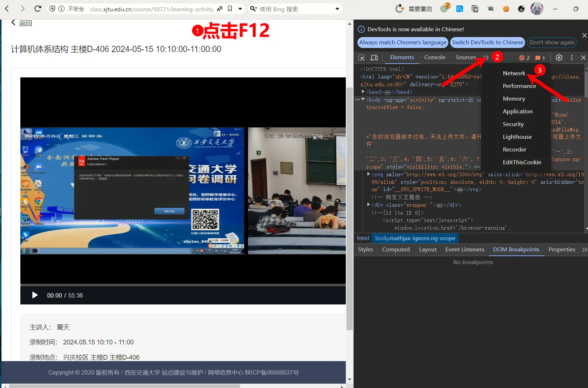
Task: Open the green extension with badge 2
Action: click(x=445, y=8)
